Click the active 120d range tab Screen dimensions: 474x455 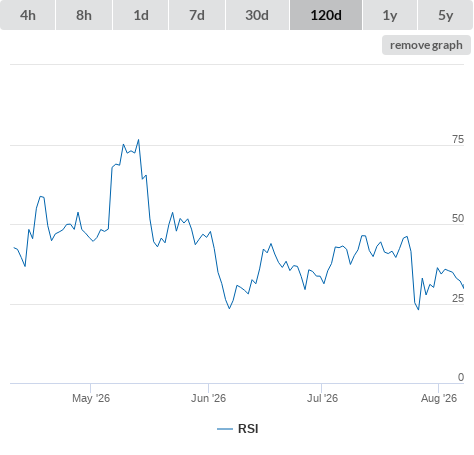326,15
